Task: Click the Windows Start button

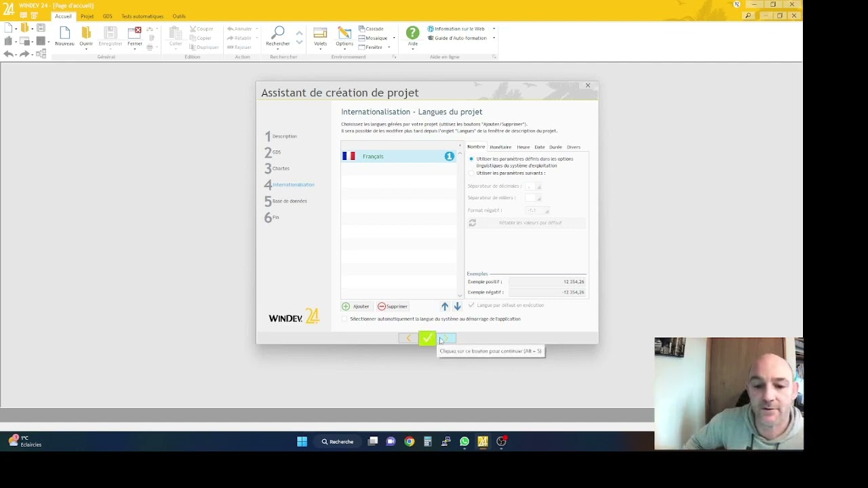Action: [302, 442]
